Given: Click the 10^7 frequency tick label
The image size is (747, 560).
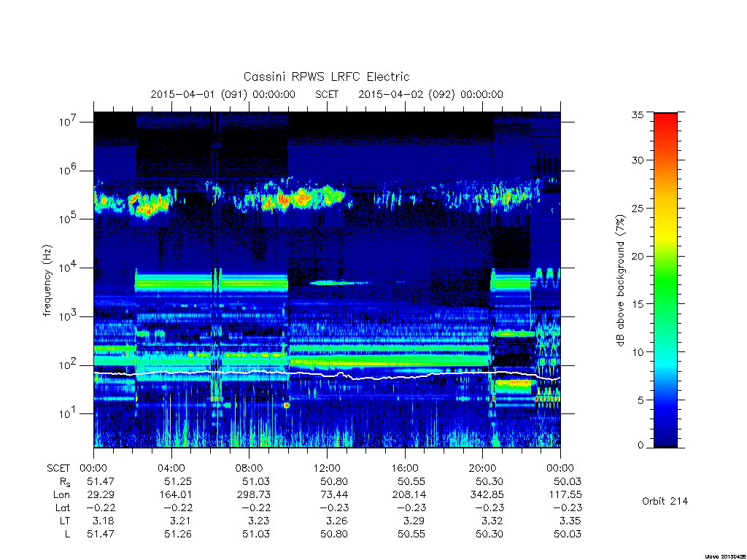Looking at the screenshot, I should (69, 122).
